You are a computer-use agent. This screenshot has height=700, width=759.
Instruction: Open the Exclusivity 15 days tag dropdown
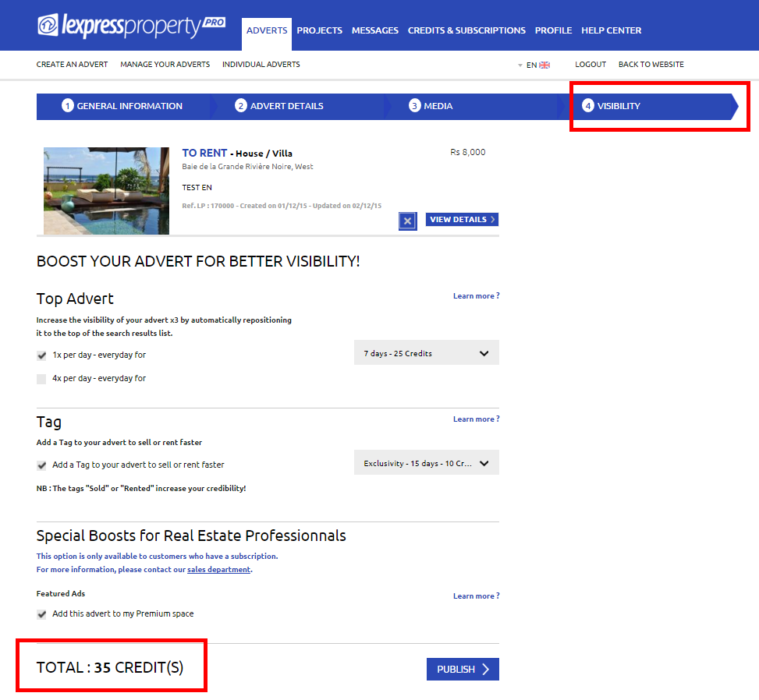[427, 462]
